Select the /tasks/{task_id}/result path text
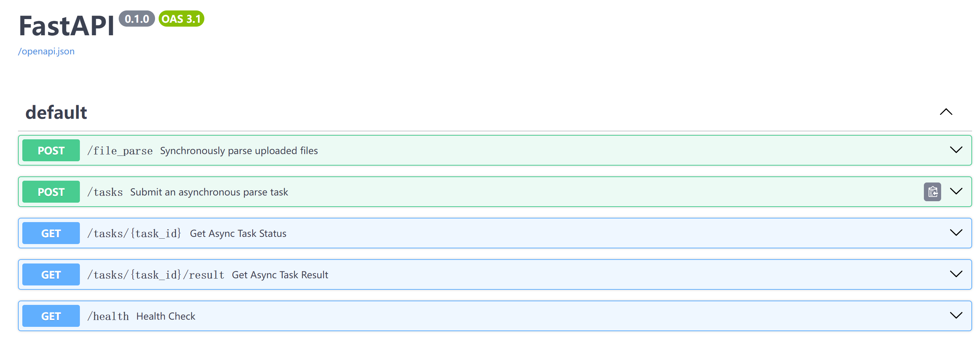Screen dimensions: 980x347 155,275
